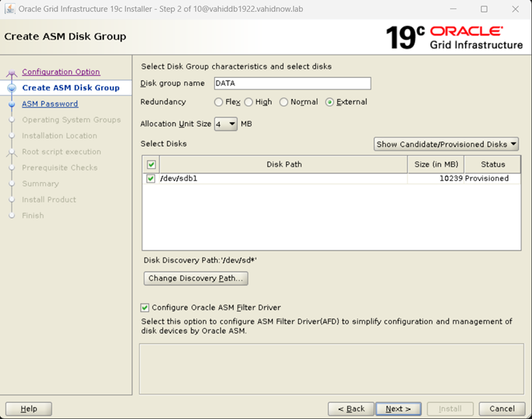
Task: Click the Oracle 19c Grid Infrastructure logo
Action: [x=454, y=38]
